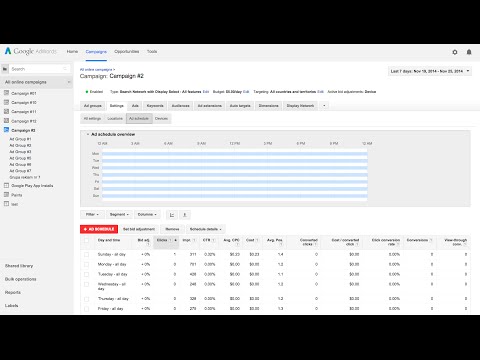This screenshot has height=360, width=480.
Task: Toggle the chart view icon button
Action: tap(172, 215)
